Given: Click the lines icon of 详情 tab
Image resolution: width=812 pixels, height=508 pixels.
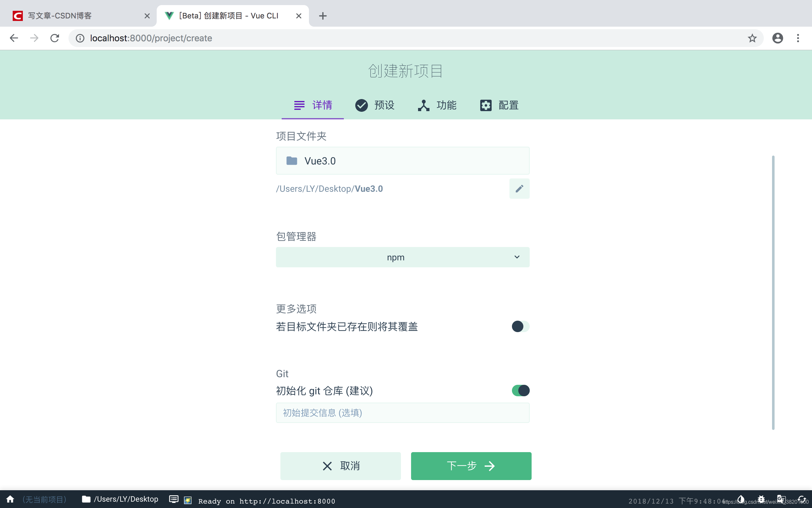Looking at the screenshot, I should click(x=299, y=105).
